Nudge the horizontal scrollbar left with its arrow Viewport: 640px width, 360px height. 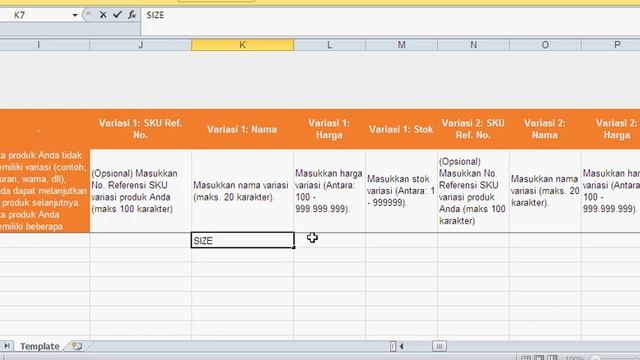coord(402,347)
